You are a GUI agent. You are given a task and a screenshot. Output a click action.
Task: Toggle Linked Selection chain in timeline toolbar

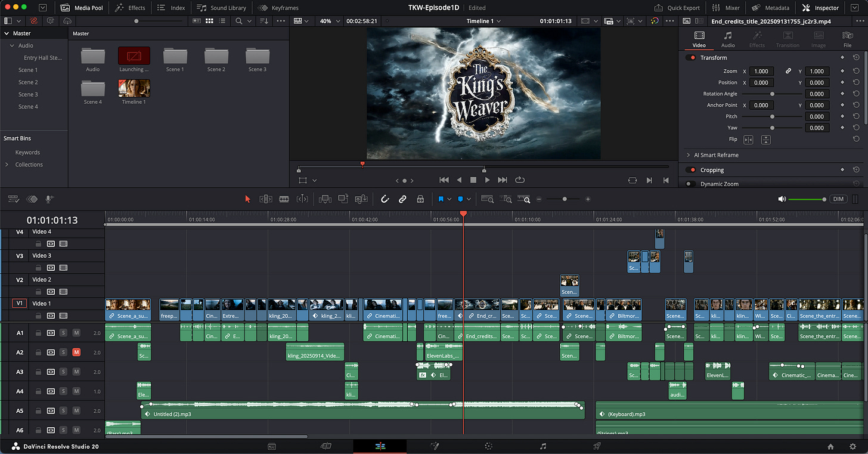tap(402, 199)
